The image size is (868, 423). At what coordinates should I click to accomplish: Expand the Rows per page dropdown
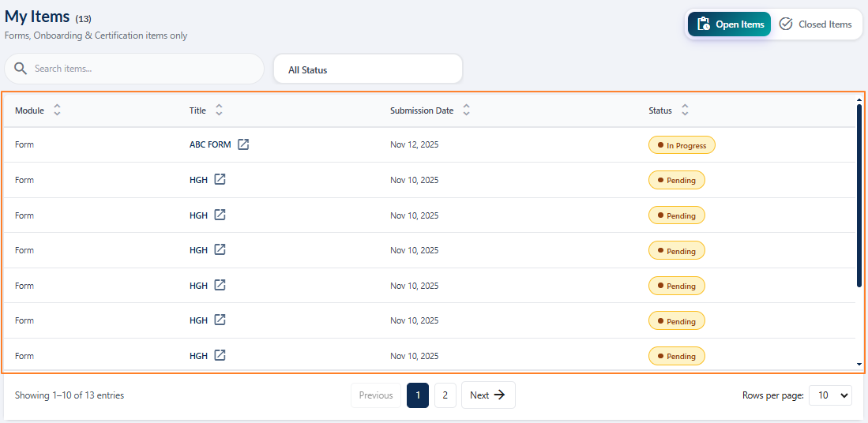(x=830, y=395)
